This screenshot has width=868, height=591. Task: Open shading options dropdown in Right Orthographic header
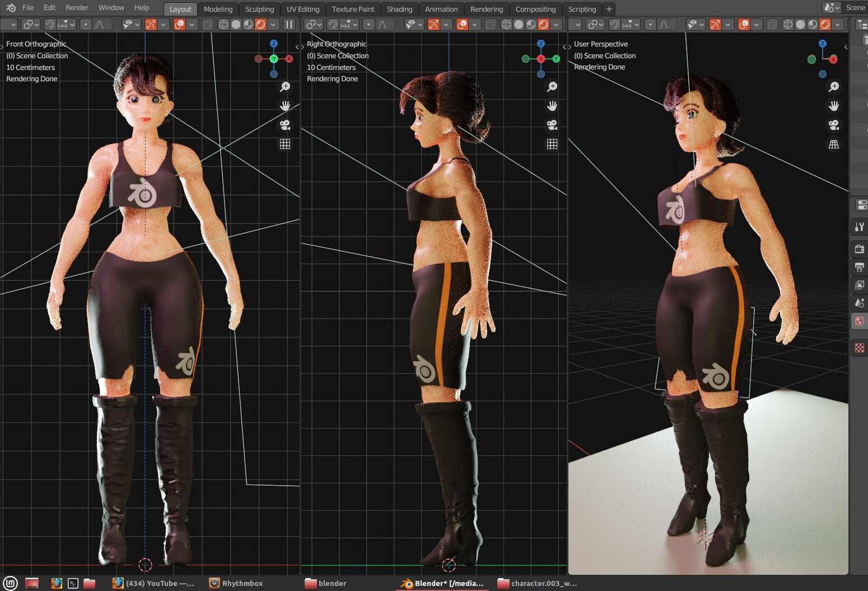coord(556,25)
